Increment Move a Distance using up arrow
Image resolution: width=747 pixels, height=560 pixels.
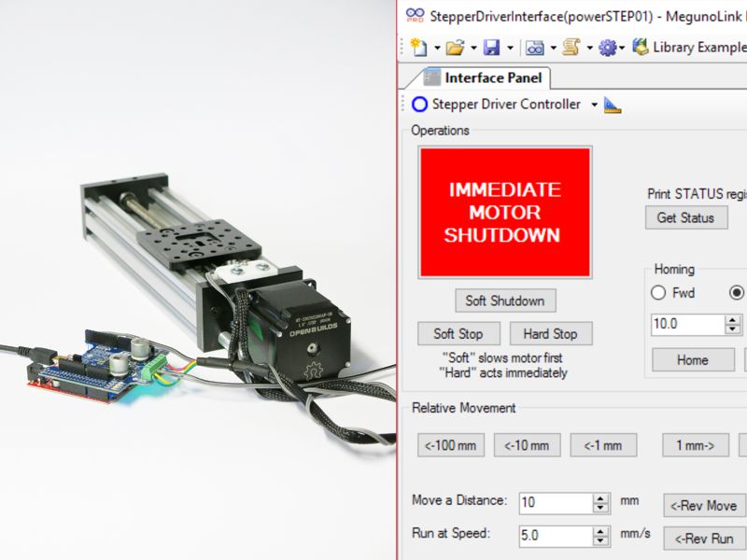(x=600, y=498)
